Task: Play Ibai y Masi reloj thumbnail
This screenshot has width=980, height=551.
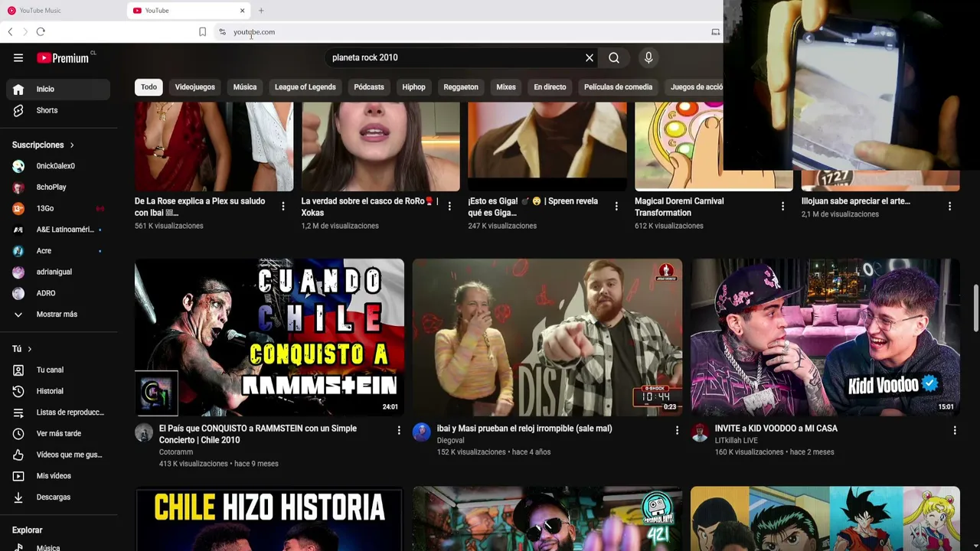Action: pyautogui.click(x=547, y=337)
